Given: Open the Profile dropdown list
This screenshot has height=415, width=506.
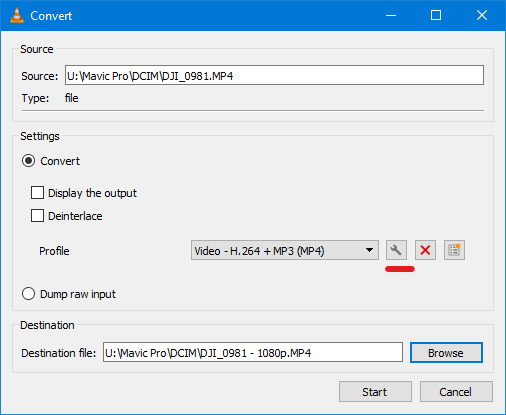Looking at the screenshot, I should 285,250.
